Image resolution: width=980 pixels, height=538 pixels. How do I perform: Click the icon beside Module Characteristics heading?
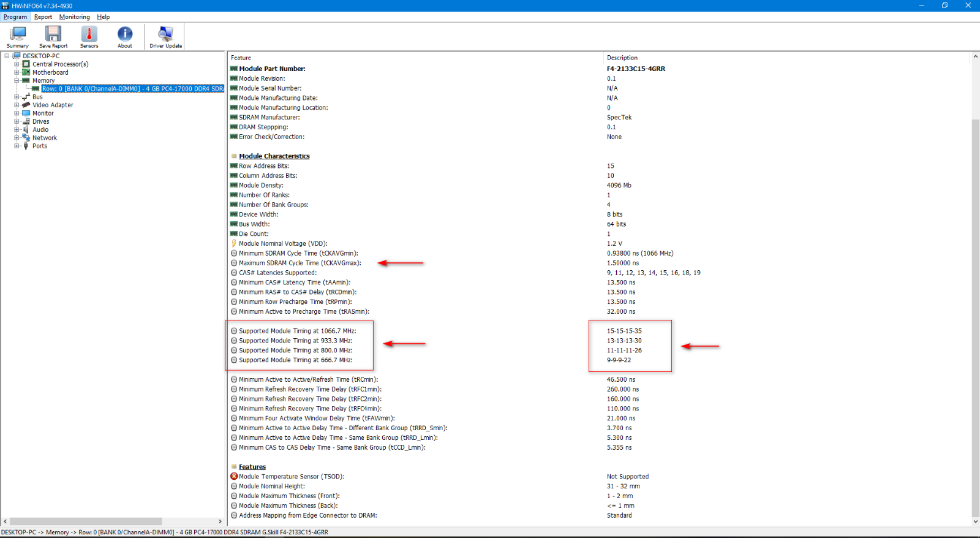point(234,156)
